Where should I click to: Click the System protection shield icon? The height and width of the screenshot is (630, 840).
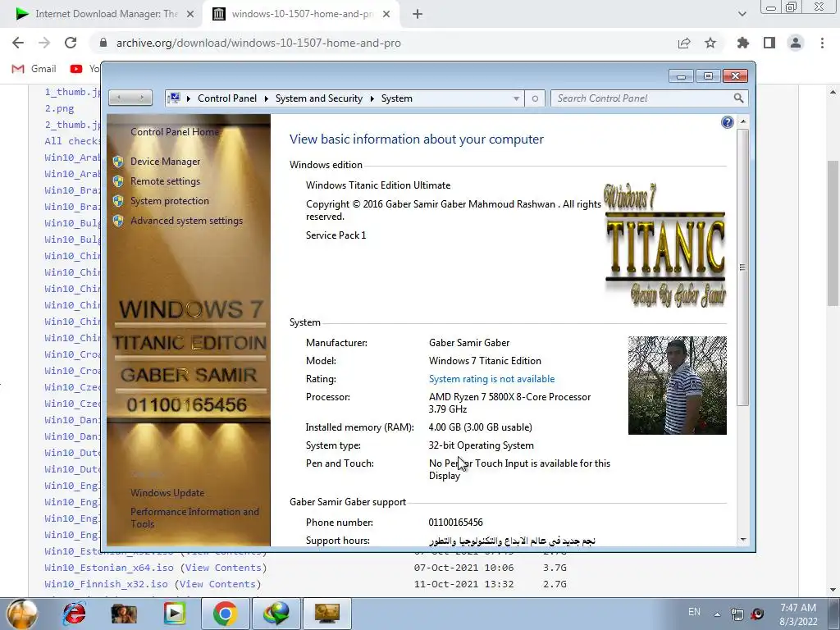(118, 201)
